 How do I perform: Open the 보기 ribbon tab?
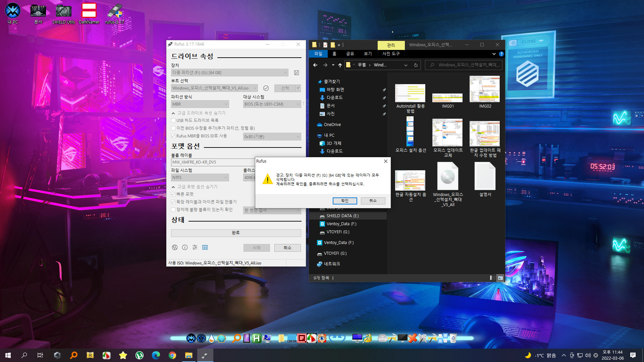click(368, 54)
